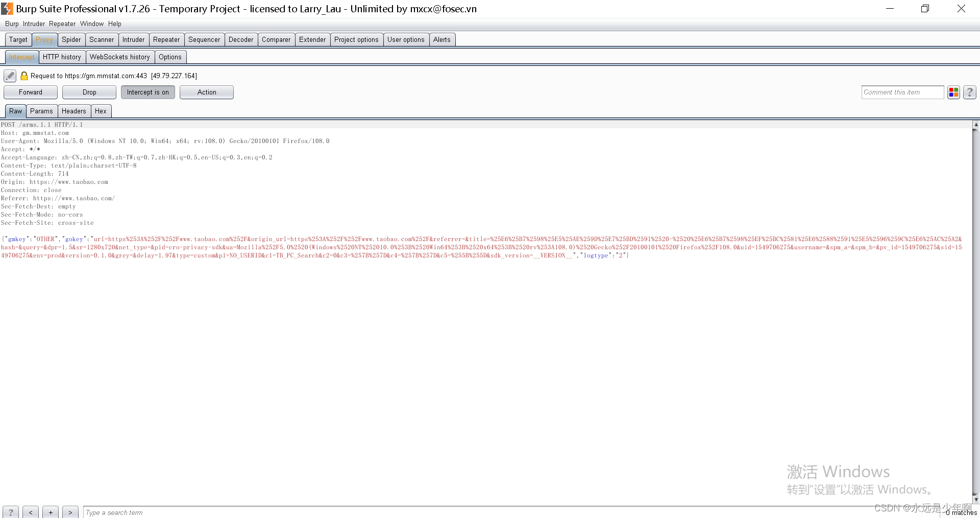
Task: Click the User-Agent header line
Action: [165, 141]
